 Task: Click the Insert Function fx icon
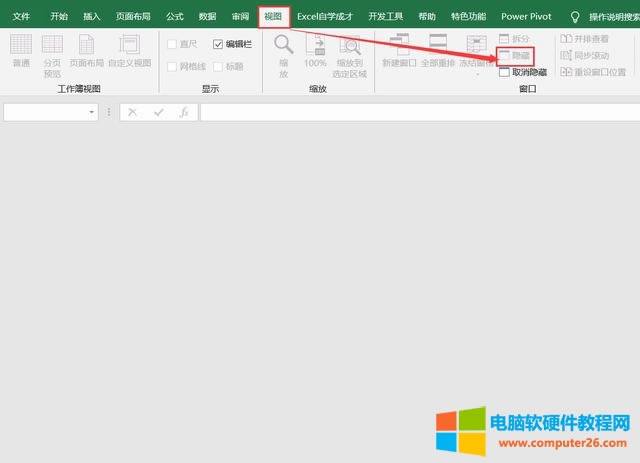[x=184, y=112]
